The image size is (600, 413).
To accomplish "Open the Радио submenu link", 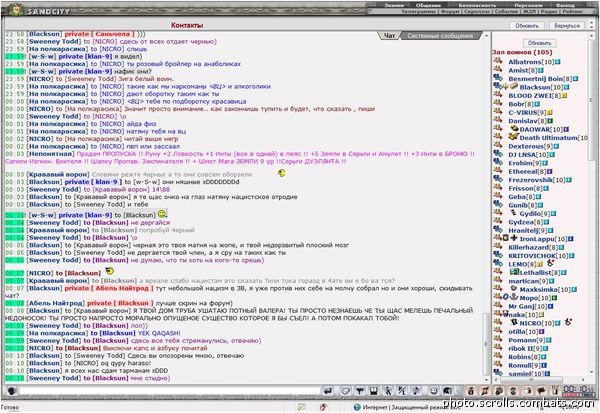I will [549, 11].
